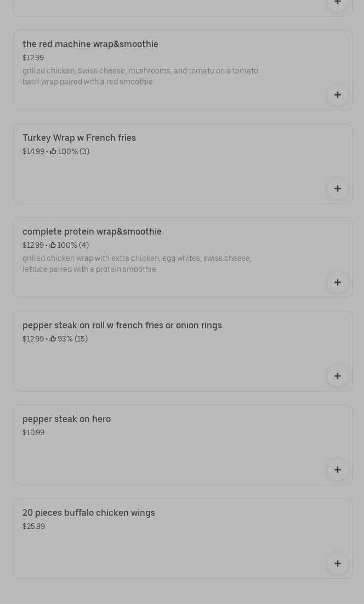
Task: Open Turkey Wrap w French fries item title
Action: tap(79, 138)
